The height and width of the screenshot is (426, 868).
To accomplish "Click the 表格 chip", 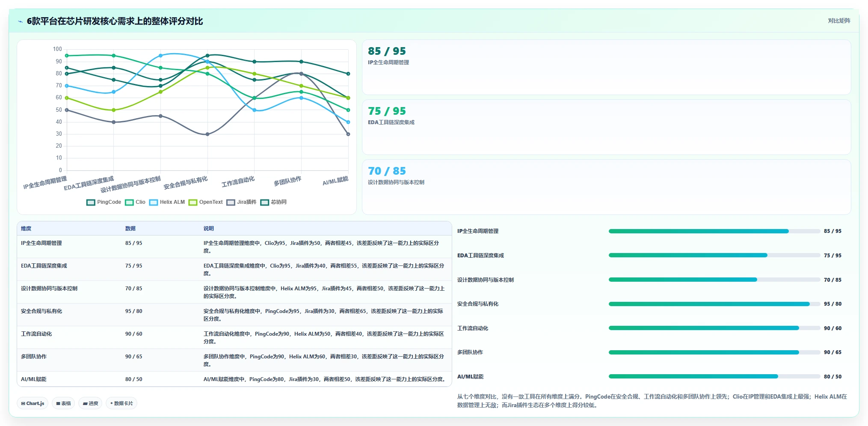I will click(63, 403).
